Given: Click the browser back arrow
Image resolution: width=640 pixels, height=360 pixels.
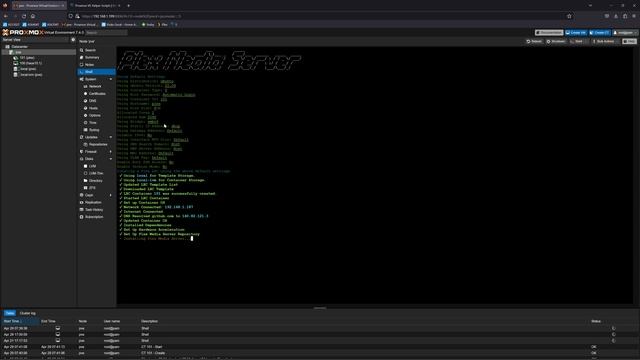Looking at the screenshot, I should click(x=6, y=16).
